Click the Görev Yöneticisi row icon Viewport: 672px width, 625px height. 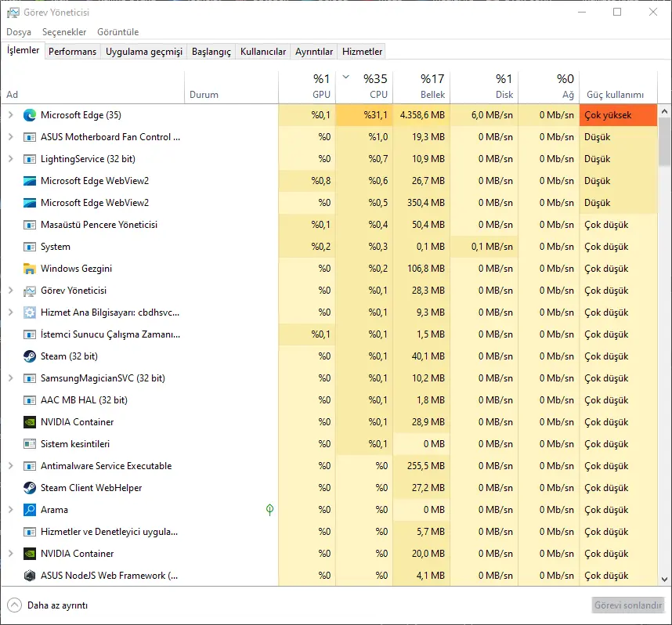pos(30,291)
